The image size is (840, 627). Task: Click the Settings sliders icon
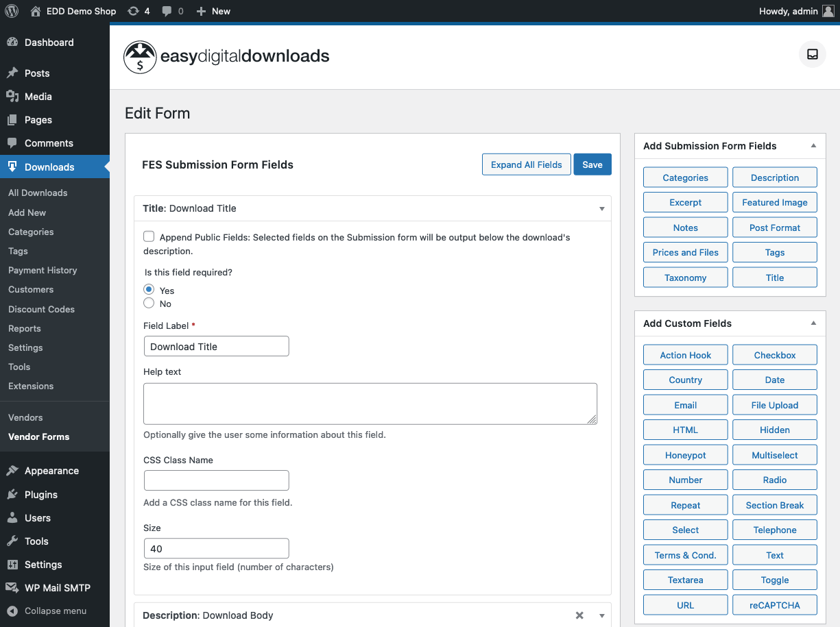pyautogui.click(x=12, y=565)
